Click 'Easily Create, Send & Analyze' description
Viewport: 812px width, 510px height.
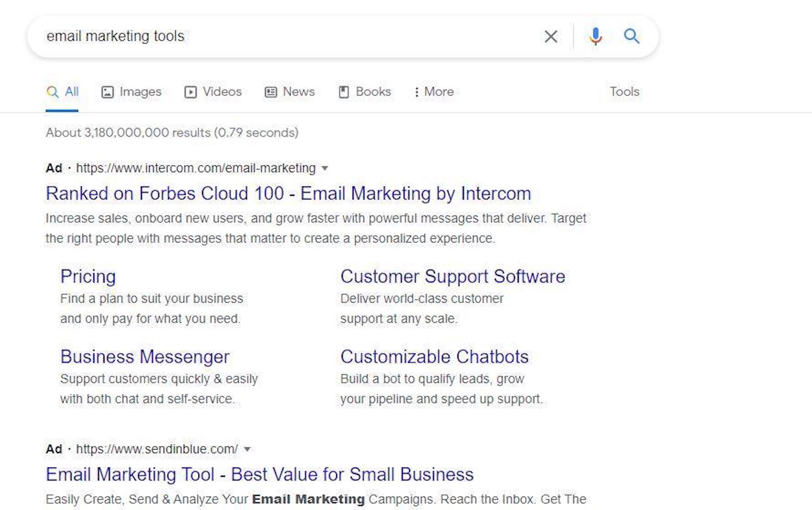[316, 499]
